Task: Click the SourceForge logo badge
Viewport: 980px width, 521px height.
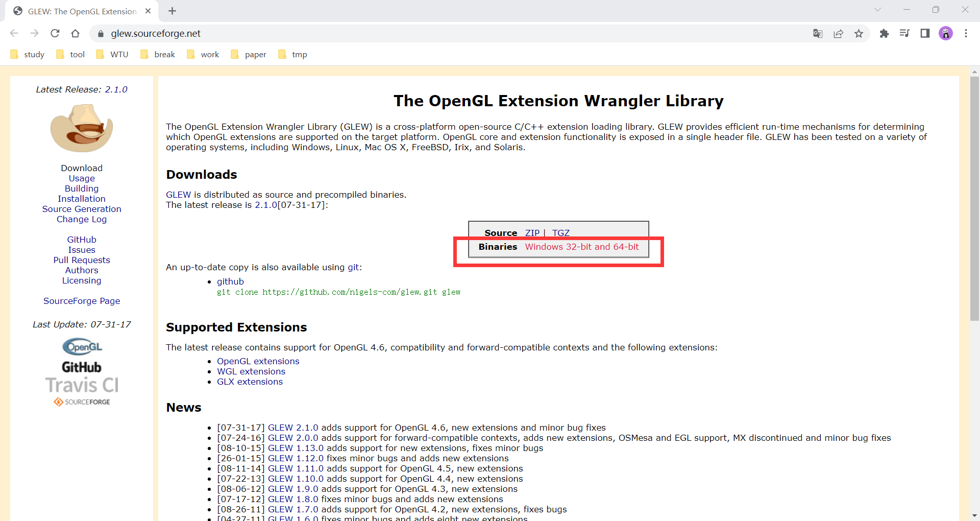Action: (x=82, y=402)
